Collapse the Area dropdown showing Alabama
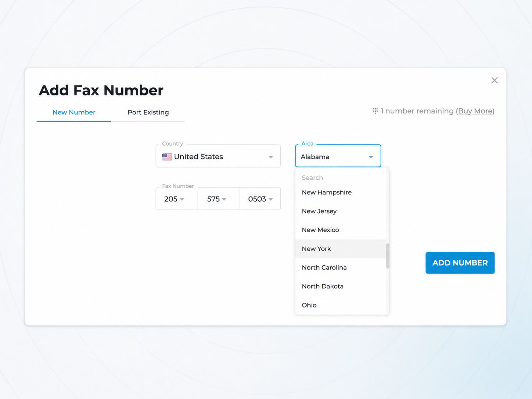The height and width of the screenshot is (399, 532). (x=371, y=157)
